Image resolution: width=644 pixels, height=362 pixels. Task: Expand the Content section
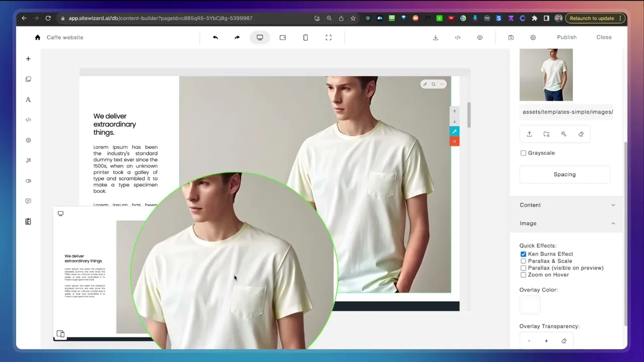point(567,205)
